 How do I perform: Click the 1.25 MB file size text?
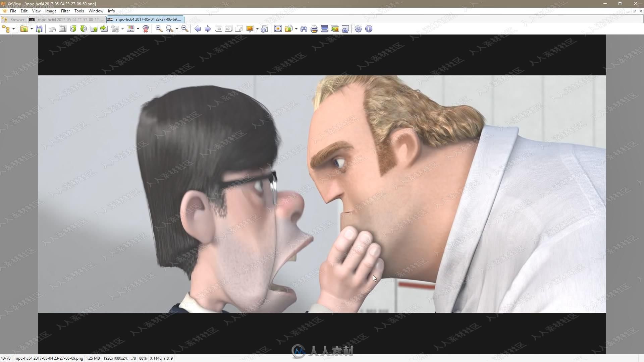pos(93,358)
